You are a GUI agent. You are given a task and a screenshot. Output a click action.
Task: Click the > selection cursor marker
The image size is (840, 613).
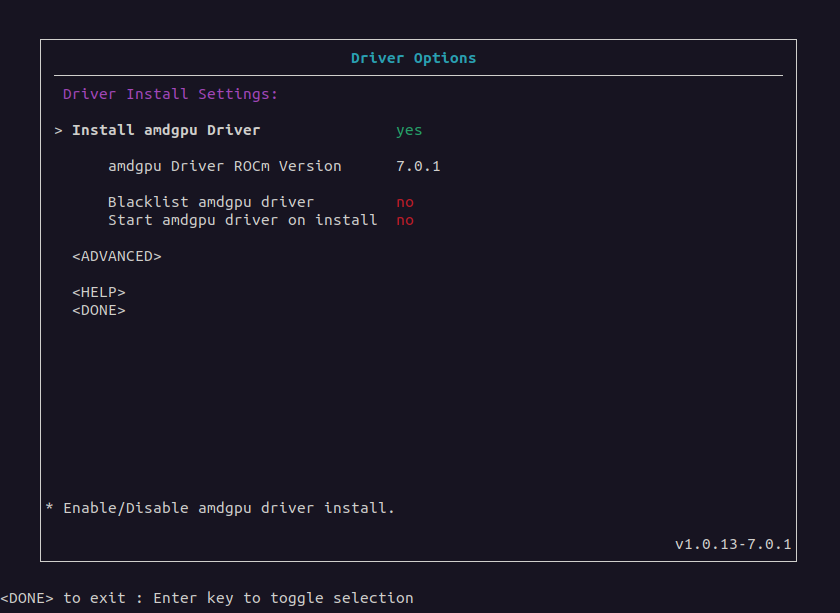[x=58, y=131]
